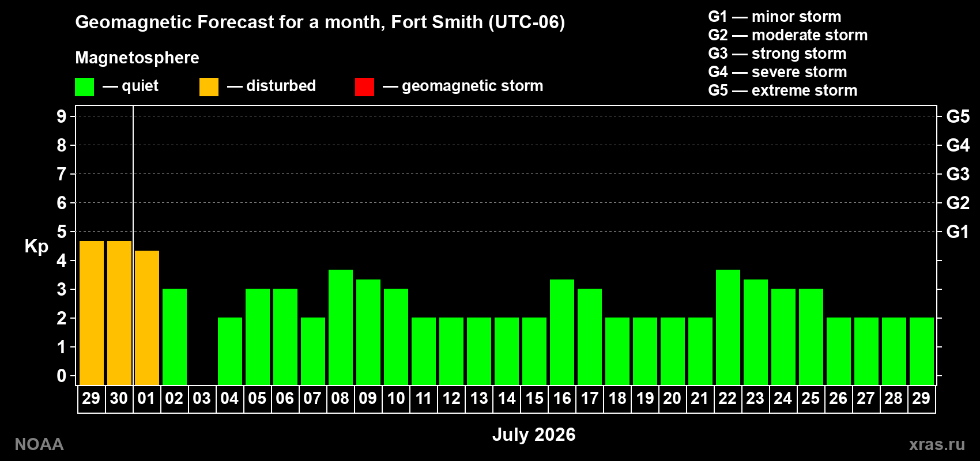Click the green quiet legend swatch
Screen dimensions: 980x461
pos(84,87)
